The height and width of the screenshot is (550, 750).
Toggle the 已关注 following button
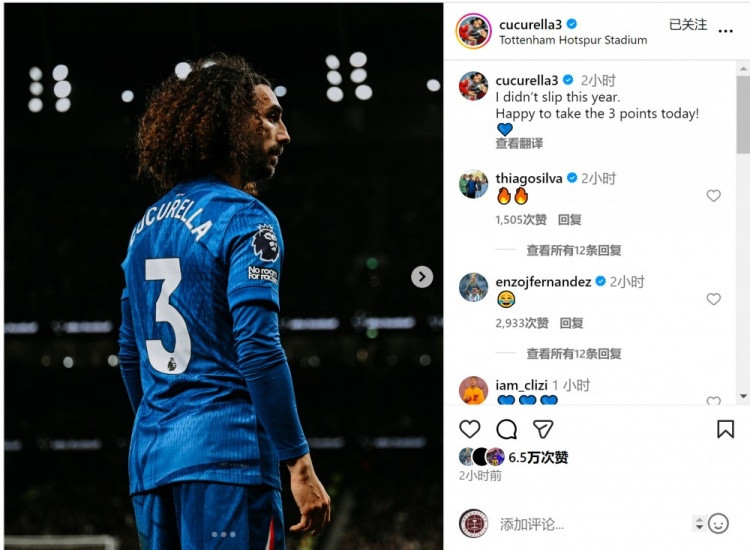(x=687, y=24)
